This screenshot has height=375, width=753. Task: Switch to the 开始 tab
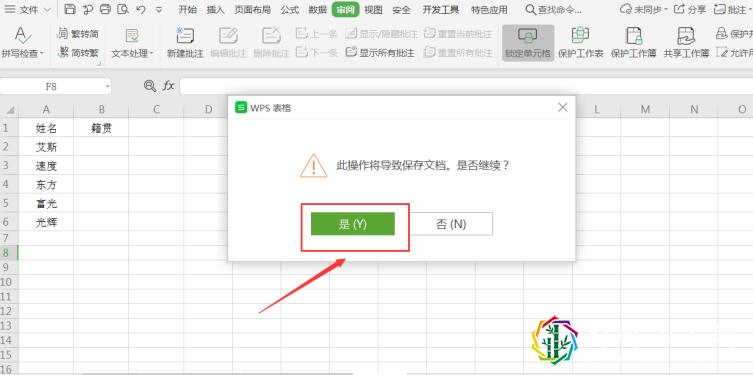(187, 9)
